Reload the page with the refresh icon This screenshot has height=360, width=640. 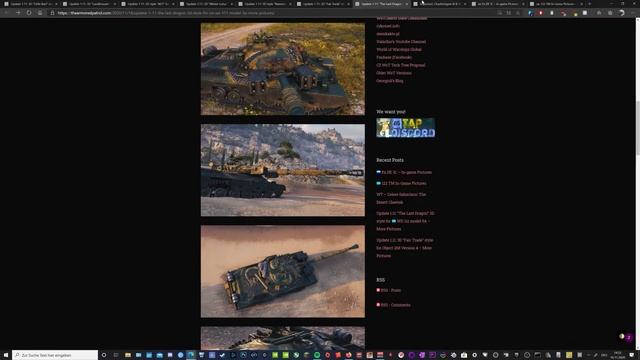click(x=29, y=13)
